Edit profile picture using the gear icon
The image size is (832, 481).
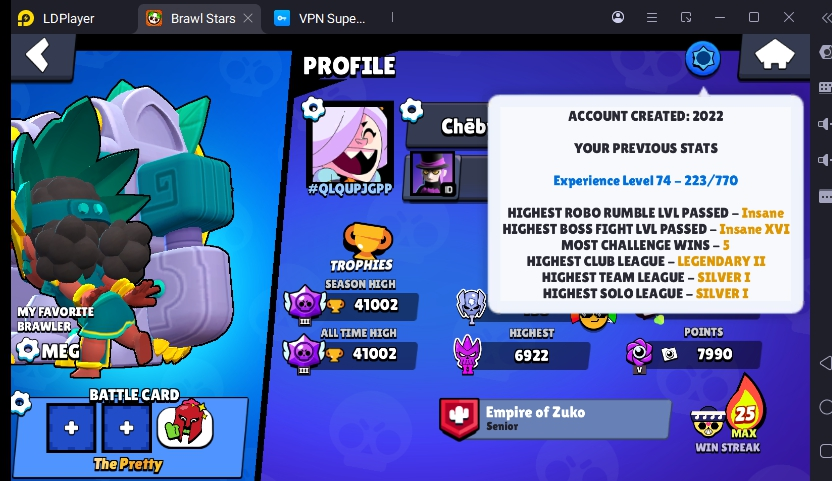[313, 109]
